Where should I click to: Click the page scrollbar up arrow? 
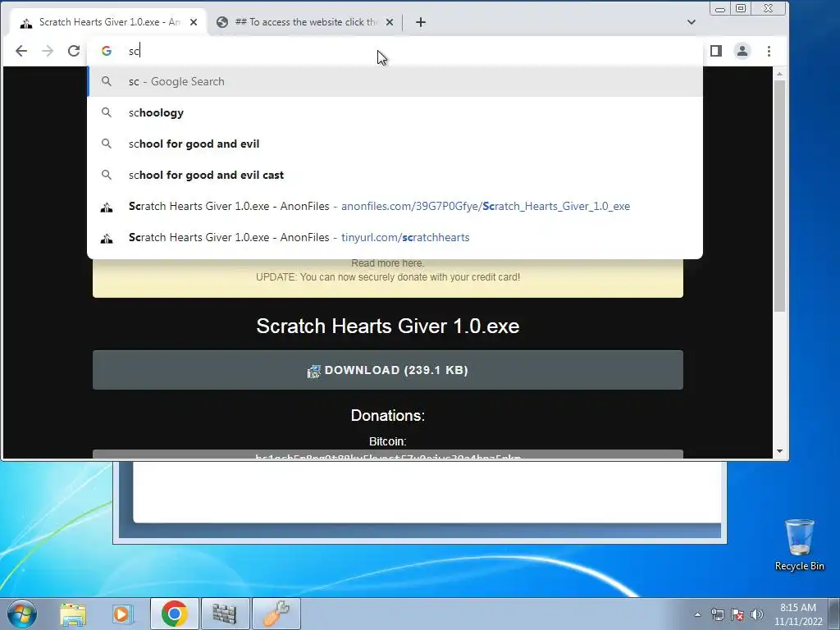(779, 73)
